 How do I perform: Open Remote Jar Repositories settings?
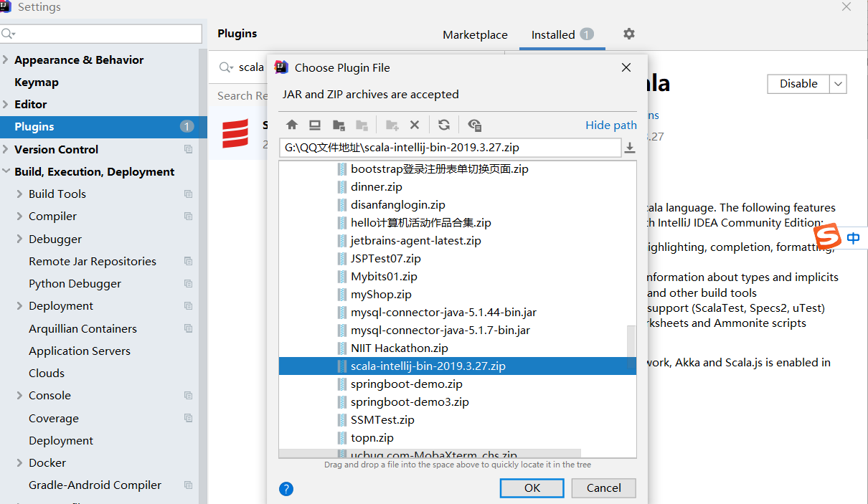point(93,261)
